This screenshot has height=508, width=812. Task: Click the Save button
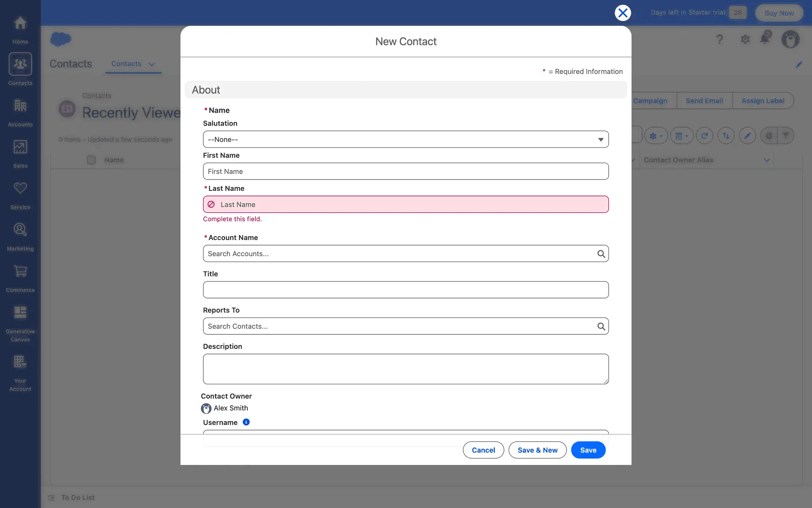588,450
